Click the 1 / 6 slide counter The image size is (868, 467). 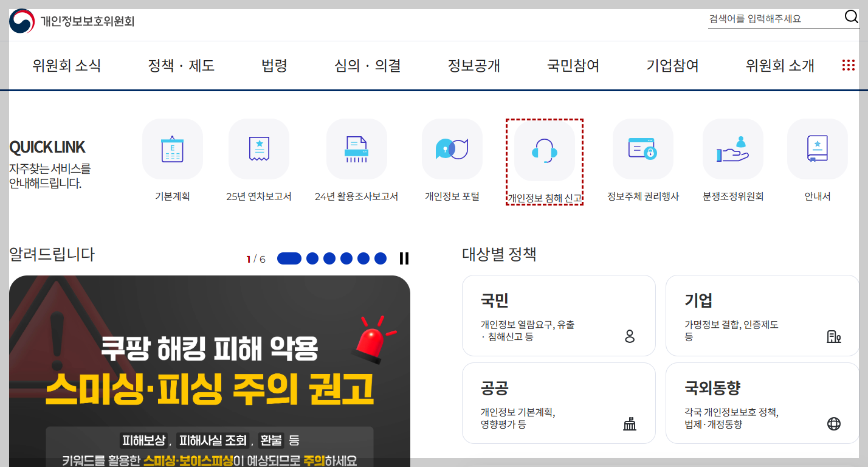tap(256, 259)
